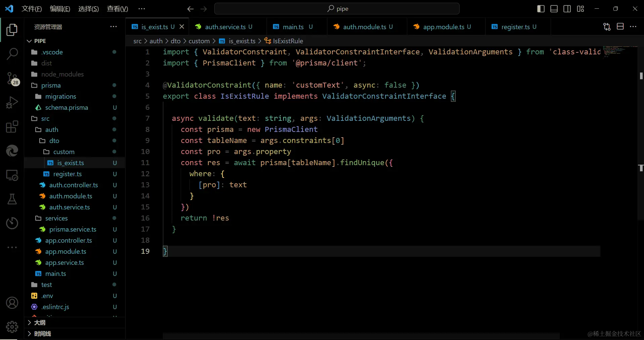Screen dimensions: 644x340
Task: Open the Search view in the activity bar
Action: 12,54
